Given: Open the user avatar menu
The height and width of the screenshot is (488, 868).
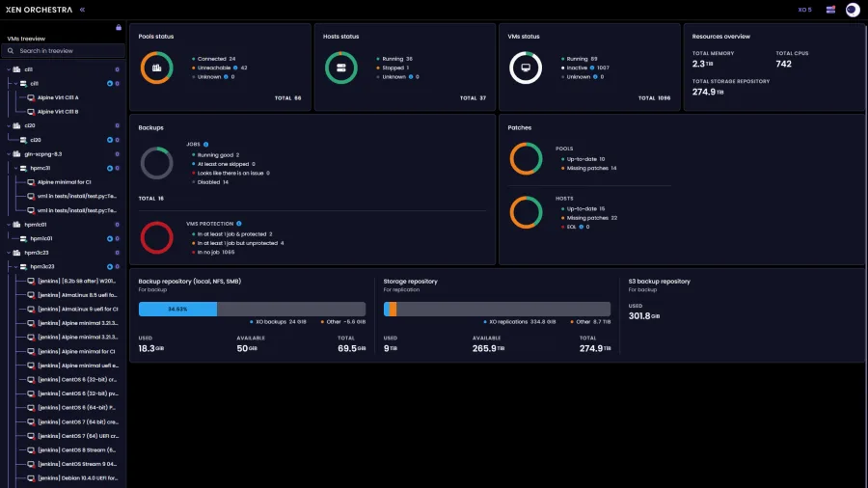Looking at the screenshot, I should pos(853,10).
